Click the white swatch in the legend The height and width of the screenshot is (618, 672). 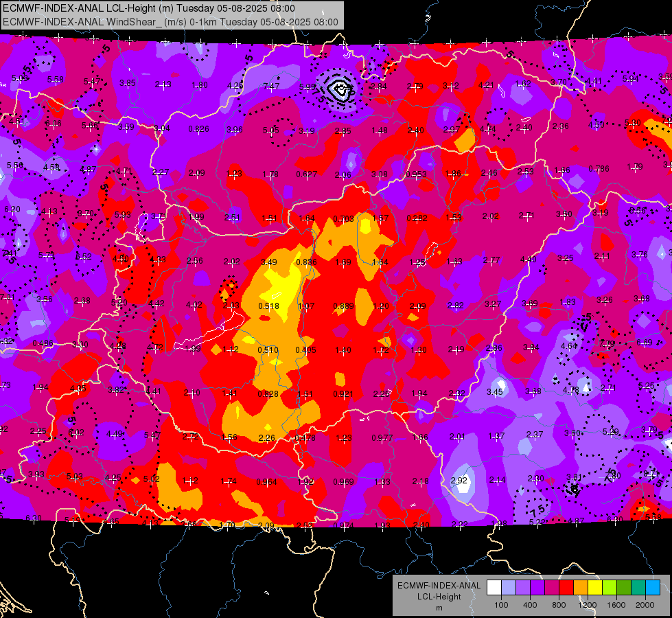[494, 588]
